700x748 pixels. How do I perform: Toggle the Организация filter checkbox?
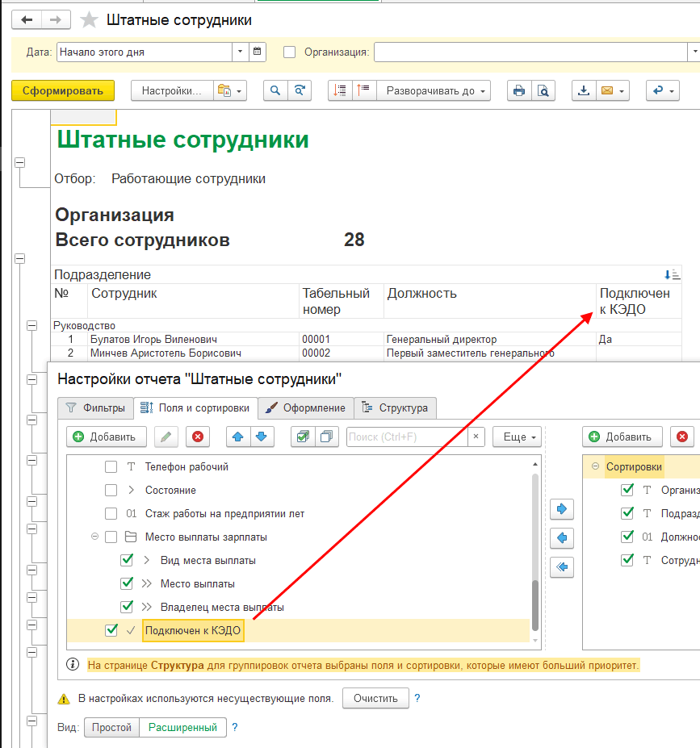pyautogui.click(x=289, y=52)
